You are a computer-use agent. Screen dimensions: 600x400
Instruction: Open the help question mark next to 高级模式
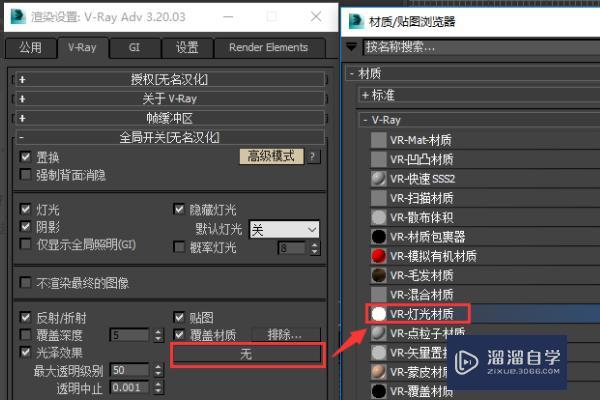[313, 157]
